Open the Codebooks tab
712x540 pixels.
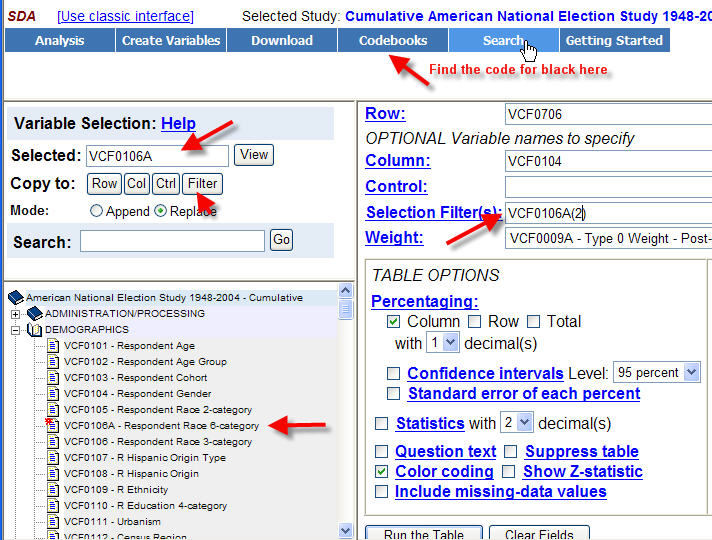pos(393,40)
